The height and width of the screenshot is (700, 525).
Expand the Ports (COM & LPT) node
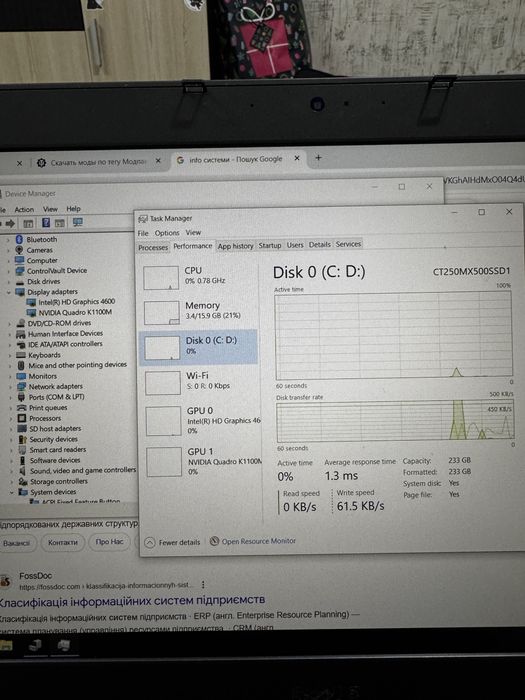11,397
